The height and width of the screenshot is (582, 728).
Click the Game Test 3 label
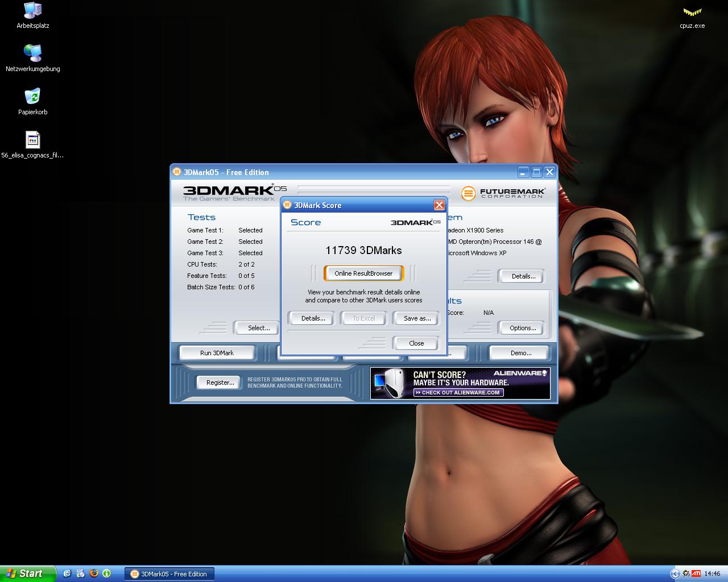(x=205, y=253)
